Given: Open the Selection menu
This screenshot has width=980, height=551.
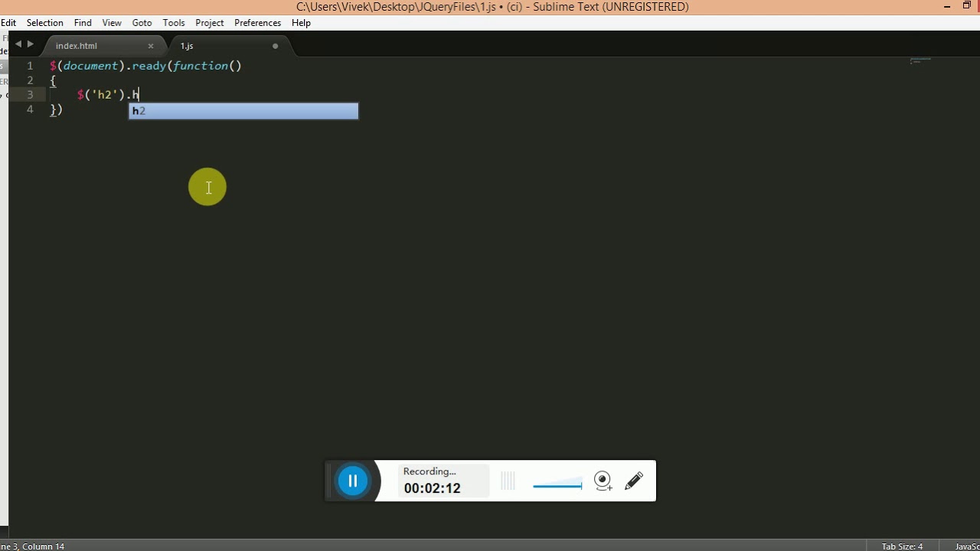Looking at the screenshot, I should click(44, 23).
